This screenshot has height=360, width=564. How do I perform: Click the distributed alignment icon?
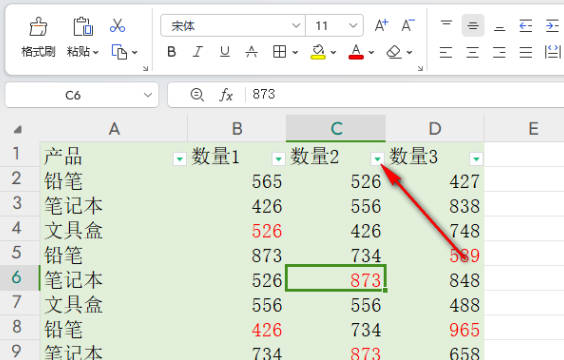[x=552, y=52]
